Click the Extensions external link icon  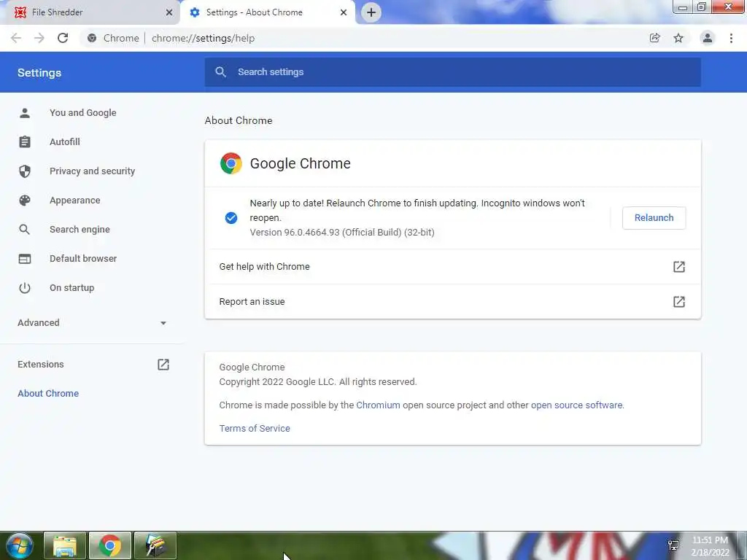163,365
